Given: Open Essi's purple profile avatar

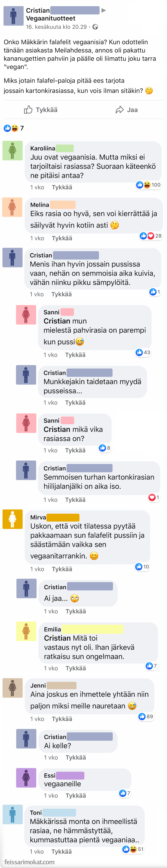Looking at the screenshot, I should [26, 778].
